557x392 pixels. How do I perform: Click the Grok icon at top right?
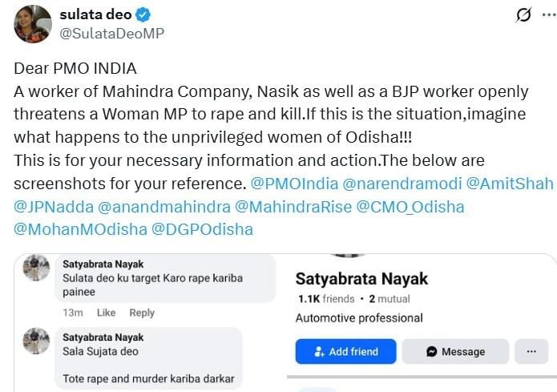point(523,15)
